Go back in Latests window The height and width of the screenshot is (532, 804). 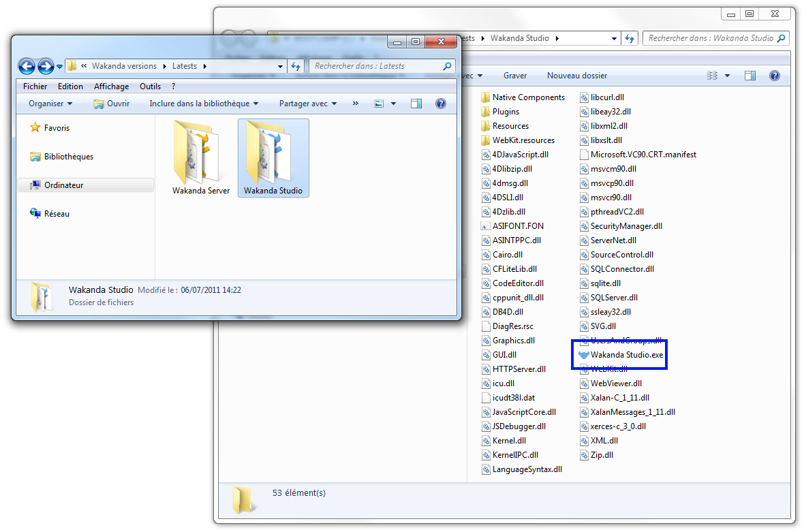[x=27, y=66]
